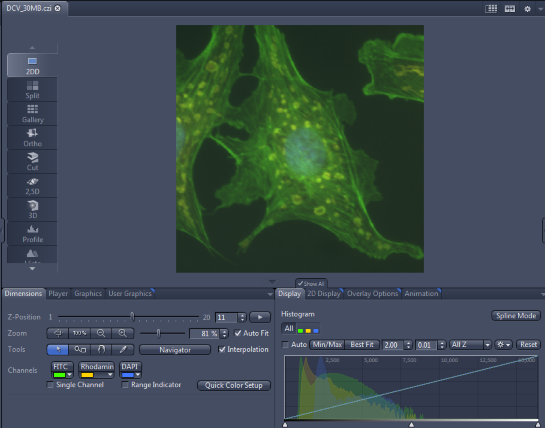This screenshot has width=545, height=428.
Task: Uncheck the Interpolation checkbox
Action: tap(222, 349)
